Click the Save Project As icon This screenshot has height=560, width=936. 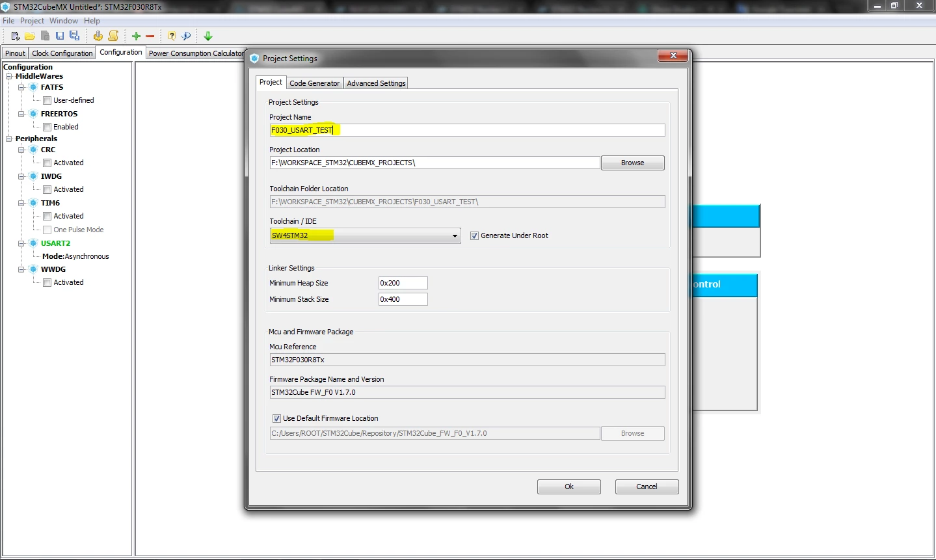(x=75, y=36)
